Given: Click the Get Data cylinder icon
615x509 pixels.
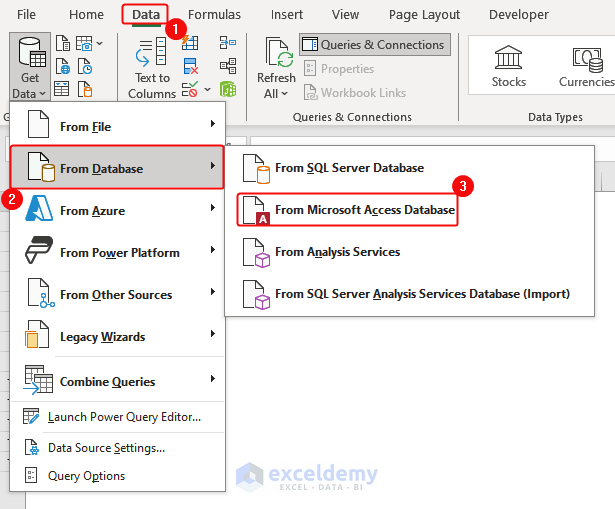Looking at the screenshot, I should point(31,52).
